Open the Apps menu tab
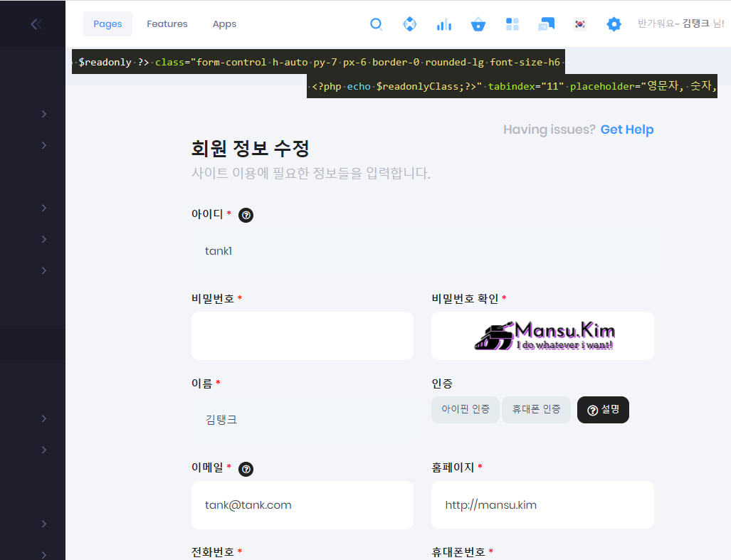The width and height of the screenshot is (731, 560). [x=224, y=24]
